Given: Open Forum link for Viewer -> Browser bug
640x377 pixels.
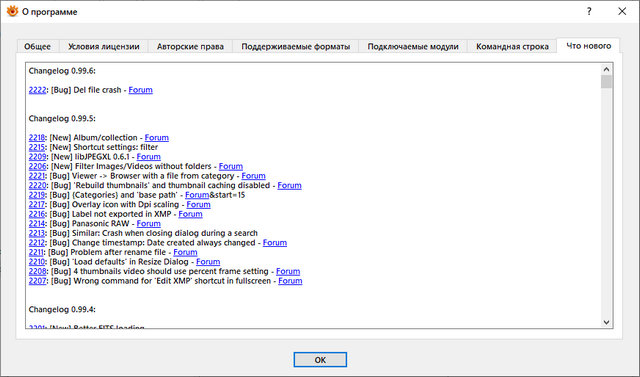Looking at the screenshot, I should [x=253, y=176].
